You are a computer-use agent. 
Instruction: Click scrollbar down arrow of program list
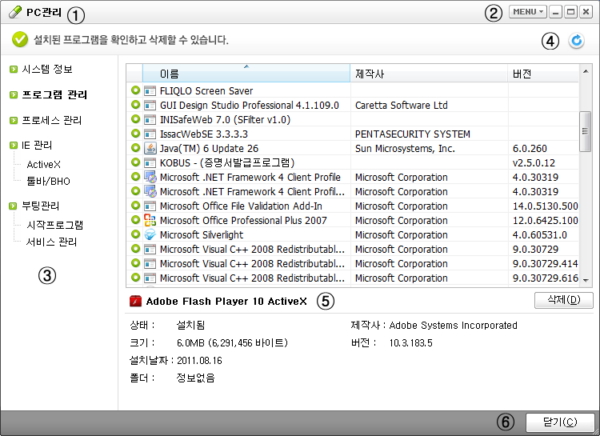click(x=585, y=280)
